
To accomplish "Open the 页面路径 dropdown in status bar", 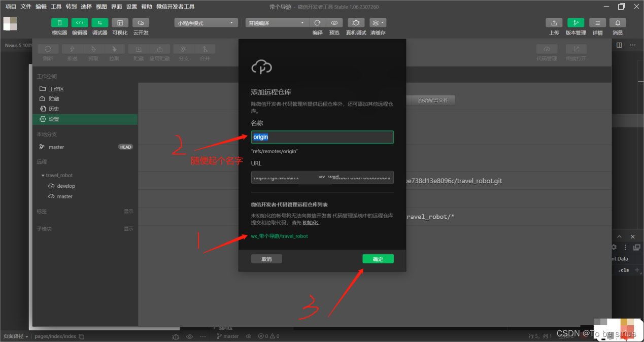I will pyautogui.click(x=16, y=336).
